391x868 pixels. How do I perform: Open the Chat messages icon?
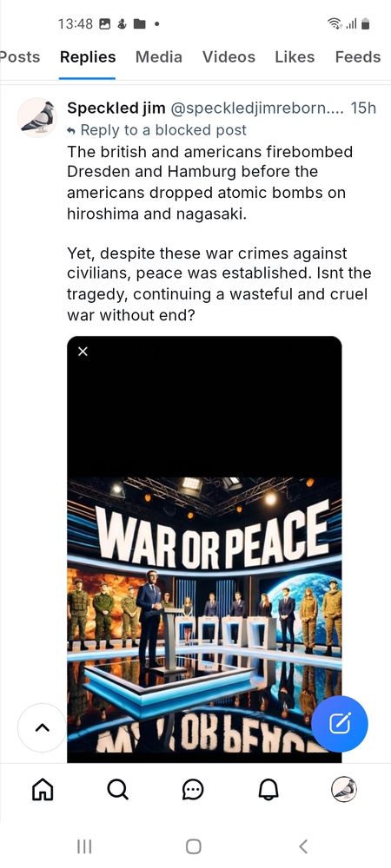pyautogui.click(x=193, y=790)
